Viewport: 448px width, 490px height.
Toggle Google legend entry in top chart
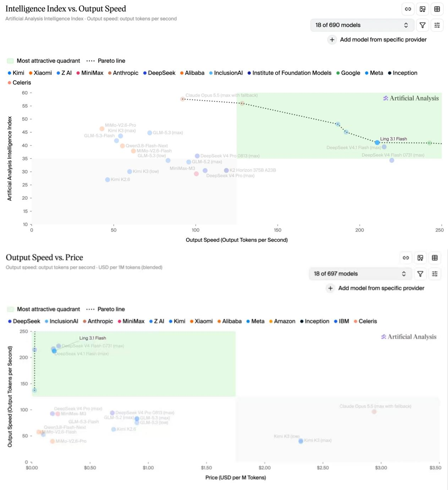coord(348,73)
